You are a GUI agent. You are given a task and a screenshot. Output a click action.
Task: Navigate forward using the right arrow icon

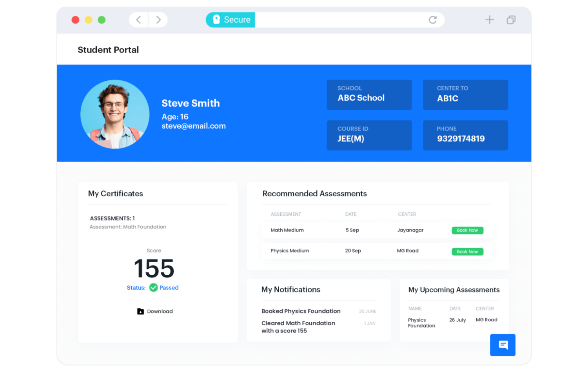(x=158, y=20)
